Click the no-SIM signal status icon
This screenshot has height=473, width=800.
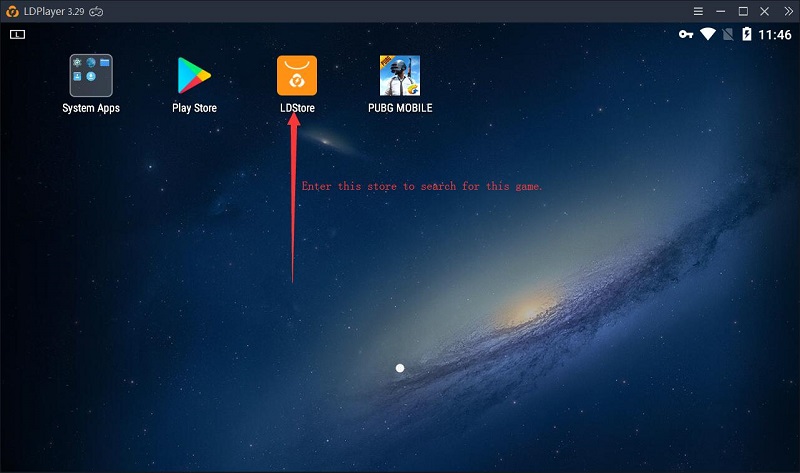(x=728, y=34)
